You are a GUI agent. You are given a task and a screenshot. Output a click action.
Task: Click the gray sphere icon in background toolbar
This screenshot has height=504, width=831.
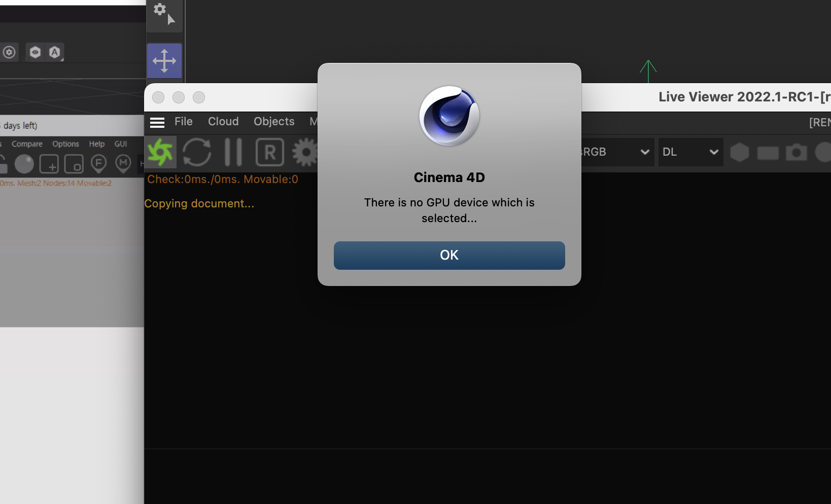[24, 164]
